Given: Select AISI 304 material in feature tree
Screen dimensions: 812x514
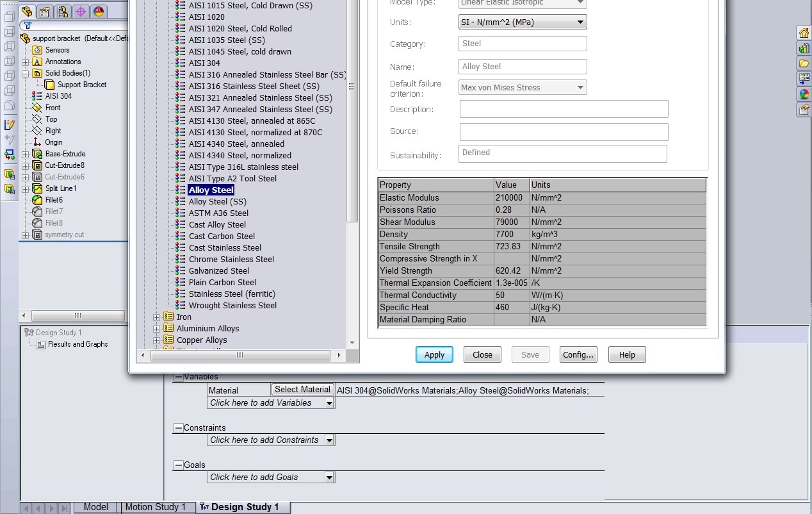Looking at the screenshot, I should [58, 96].
